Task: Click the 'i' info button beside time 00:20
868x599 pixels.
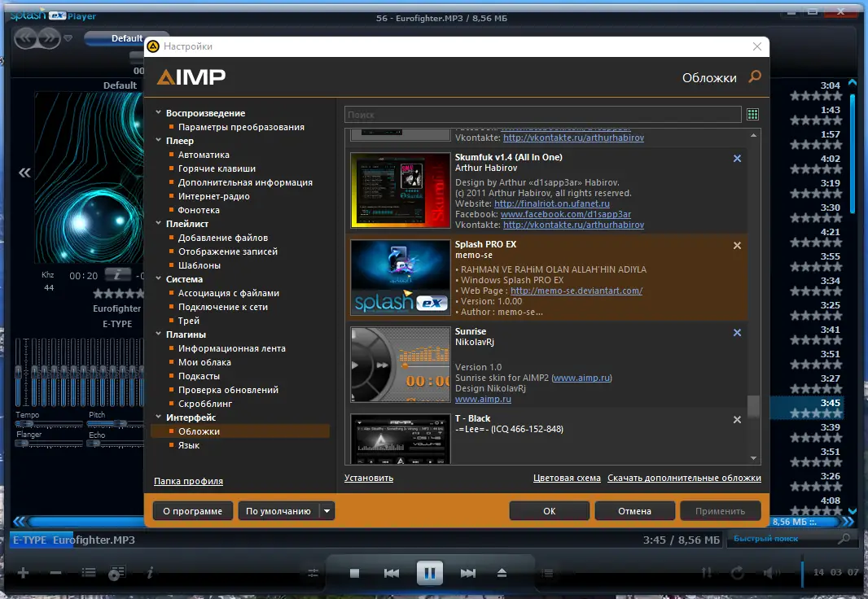Action: tap(118, 274)
